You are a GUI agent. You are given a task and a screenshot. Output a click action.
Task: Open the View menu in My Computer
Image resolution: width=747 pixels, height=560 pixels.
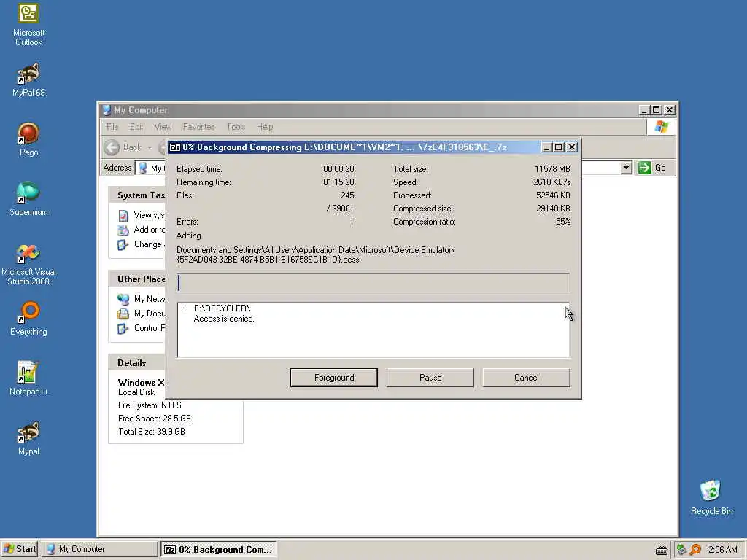(163, 127)
